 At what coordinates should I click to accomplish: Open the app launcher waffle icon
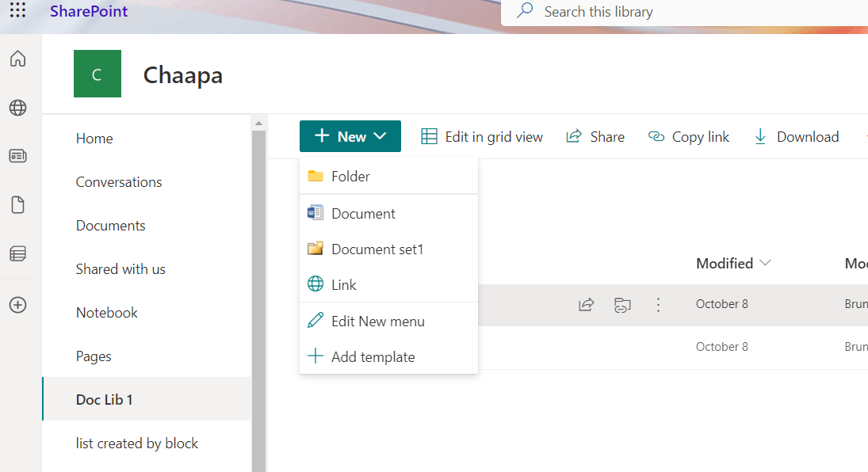pos(17,10)
